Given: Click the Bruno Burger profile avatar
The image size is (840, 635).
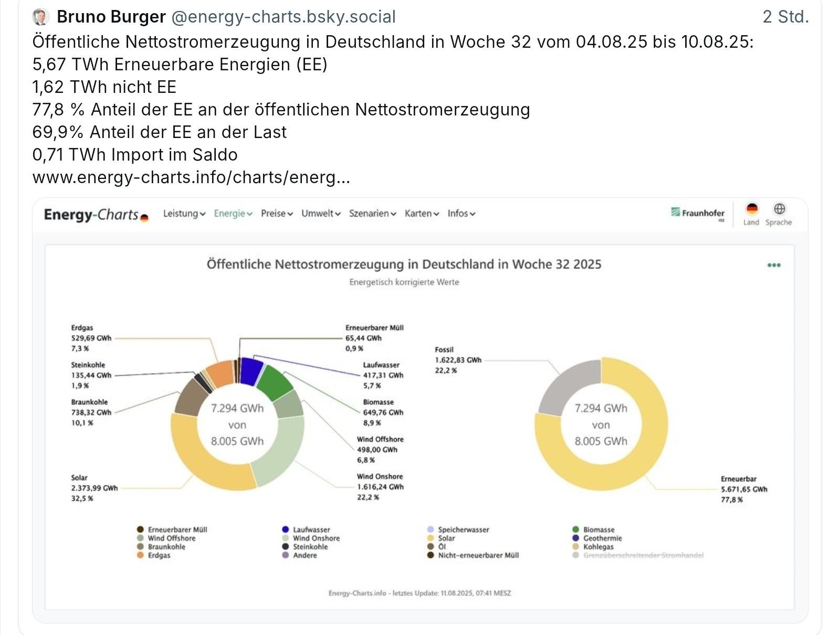Looking at the screenshot, I should point(41,16).
